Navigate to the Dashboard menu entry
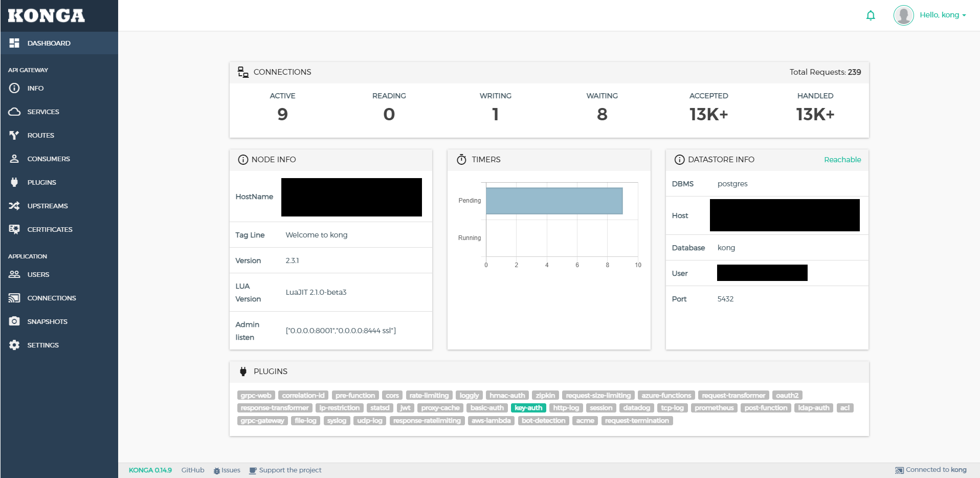 48,43
